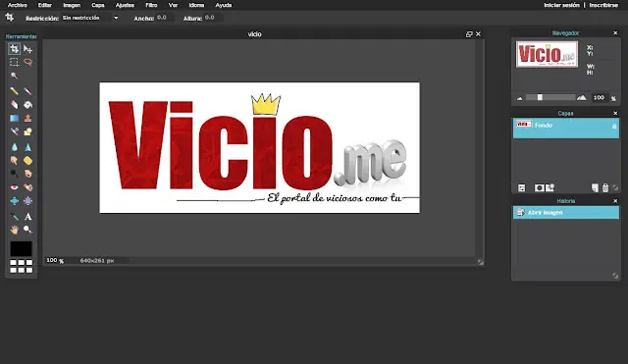
Task: Click the Navegador zoom-out small mountain icon
Action: 519,98
